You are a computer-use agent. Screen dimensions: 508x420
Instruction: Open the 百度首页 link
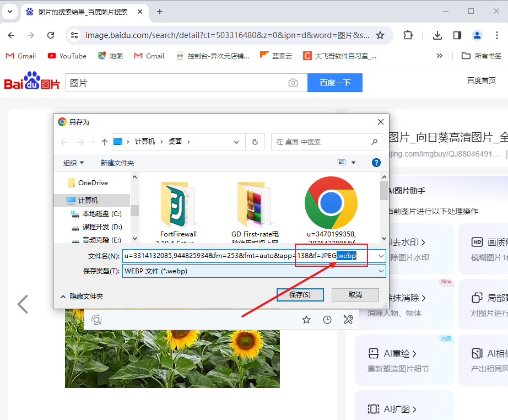(481, 80)
